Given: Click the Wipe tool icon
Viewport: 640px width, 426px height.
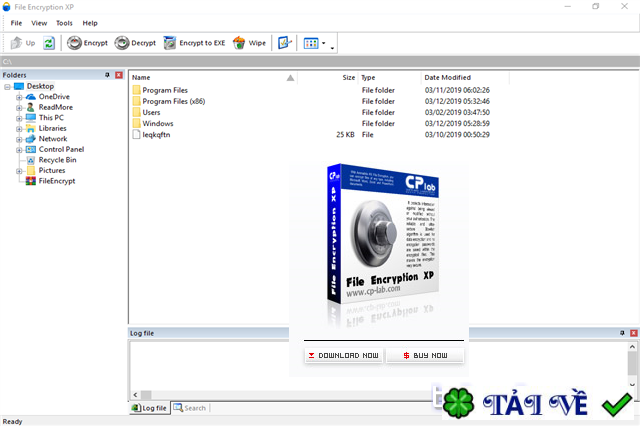Looking at the screenshot, I should [x=239, y=43].
